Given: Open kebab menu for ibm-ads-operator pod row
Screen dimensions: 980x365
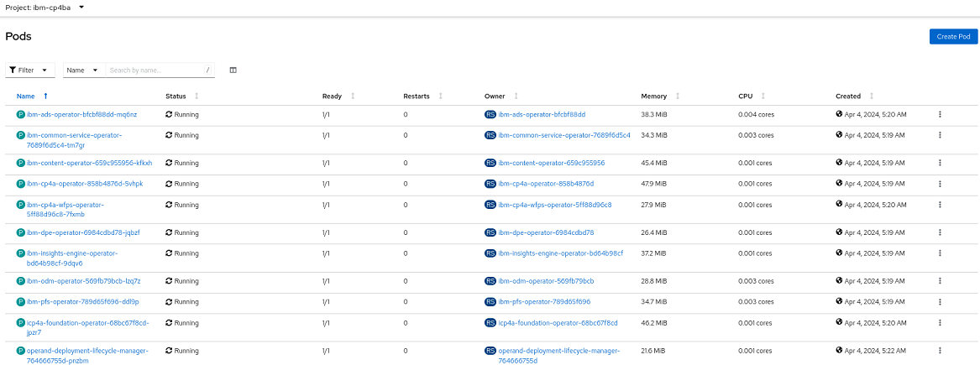Looking at the screenshot, I should (940, 115).
